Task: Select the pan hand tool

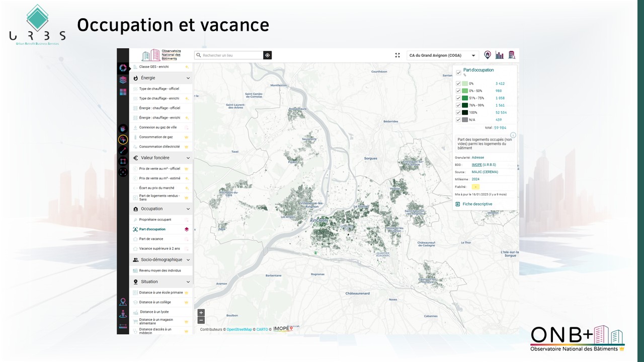Action: (x=123, y=129)
